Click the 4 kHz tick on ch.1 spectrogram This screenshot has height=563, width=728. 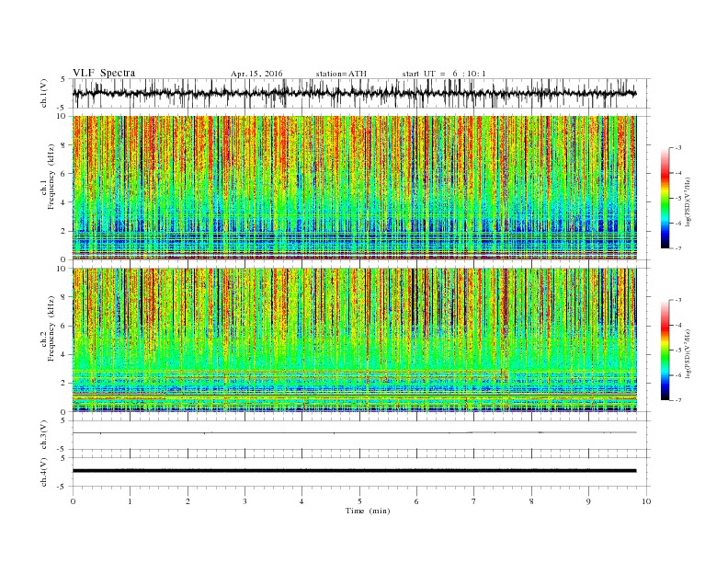(64, 202)
